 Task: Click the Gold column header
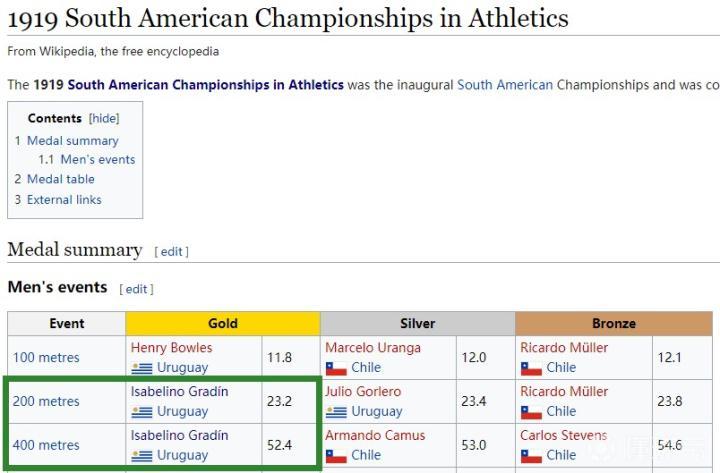pos(222,324)
